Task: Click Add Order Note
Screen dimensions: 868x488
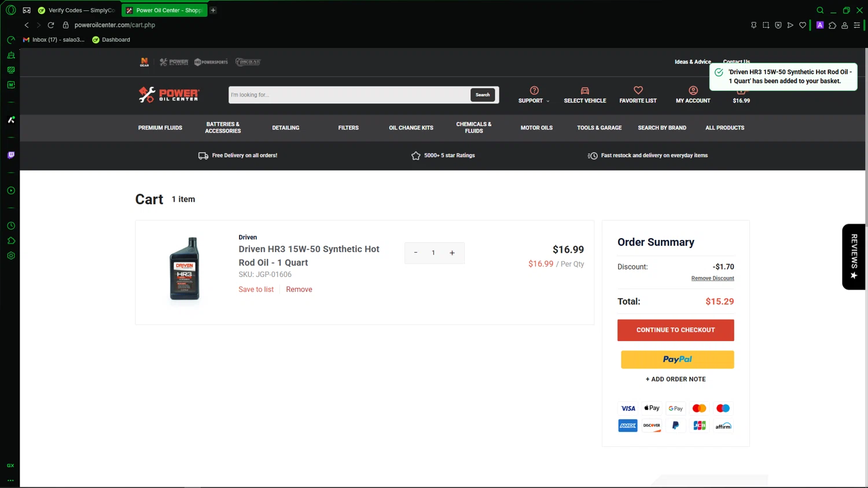Action: click(675, 379)
